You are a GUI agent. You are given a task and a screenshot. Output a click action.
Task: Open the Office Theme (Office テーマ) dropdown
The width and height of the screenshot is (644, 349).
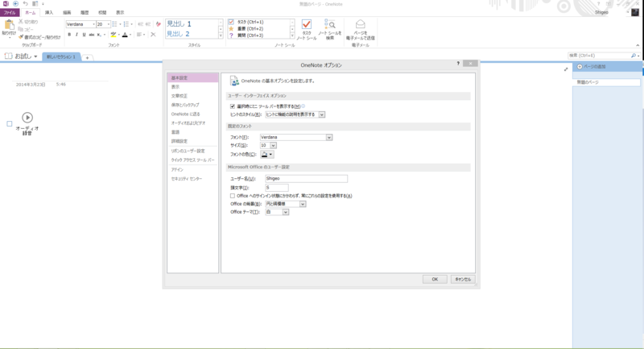pyautogui.click(x=286, y=212)
